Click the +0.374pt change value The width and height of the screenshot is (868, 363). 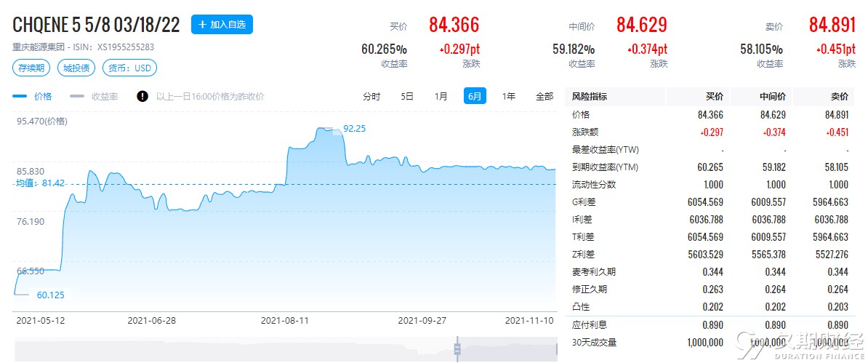[x=647, y=49]
